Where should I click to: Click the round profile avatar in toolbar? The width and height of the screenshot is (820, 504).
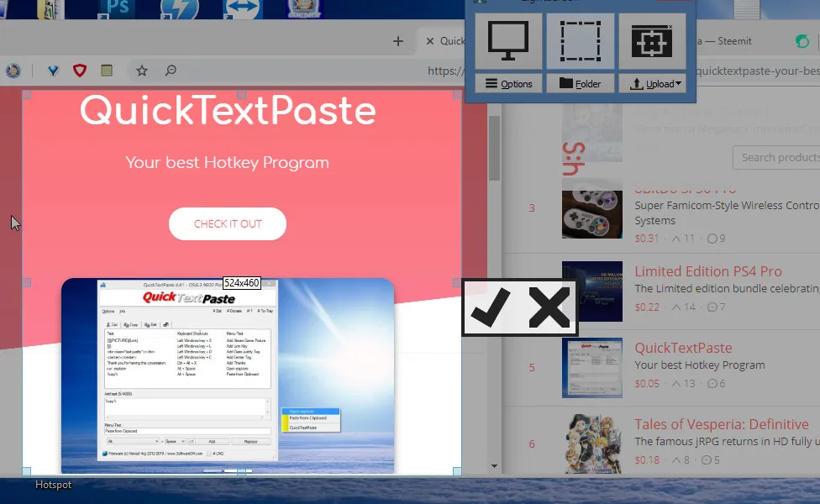click(13, 70)
